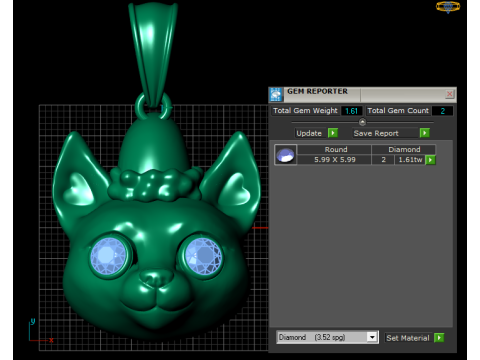Viewport: 480px width, 360px height.
Task: Select the round gem thumbnail icon
Action: (x=285, y=155)
